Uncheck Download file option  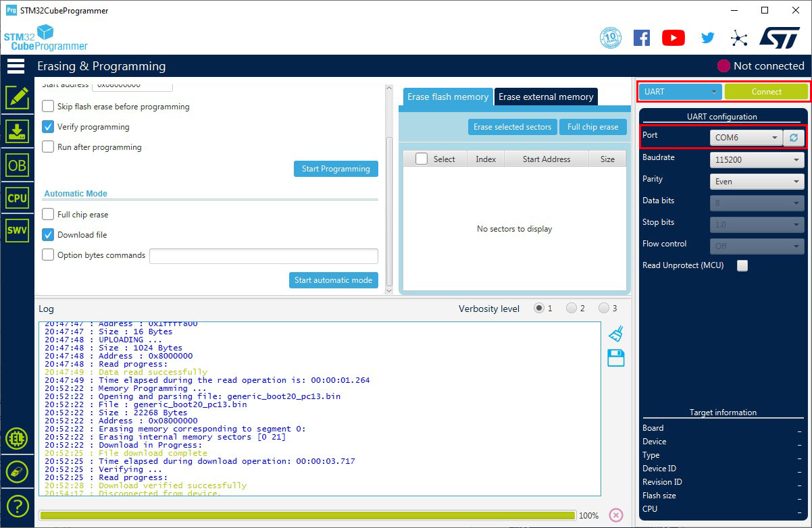point(48,234)
